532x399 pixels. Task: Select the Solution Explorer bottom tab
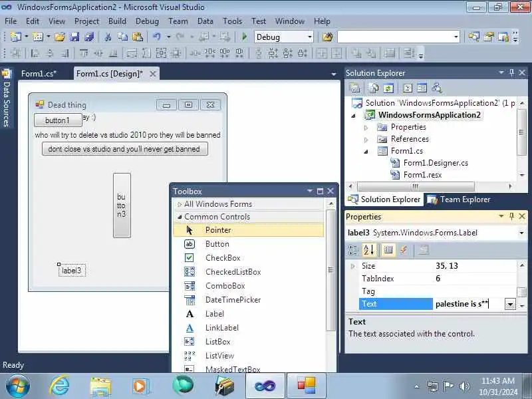click(384, 199)
